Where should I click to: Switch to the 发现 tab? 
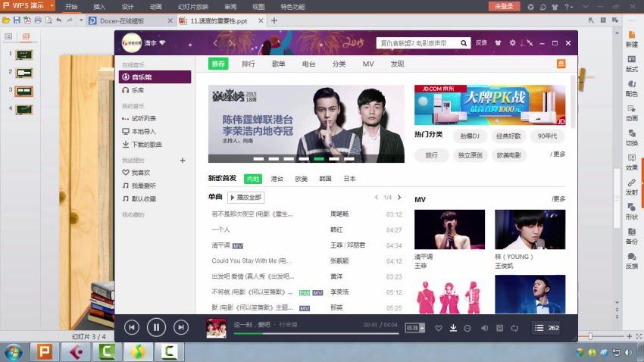pyautogui.click(x=397, y=64)
